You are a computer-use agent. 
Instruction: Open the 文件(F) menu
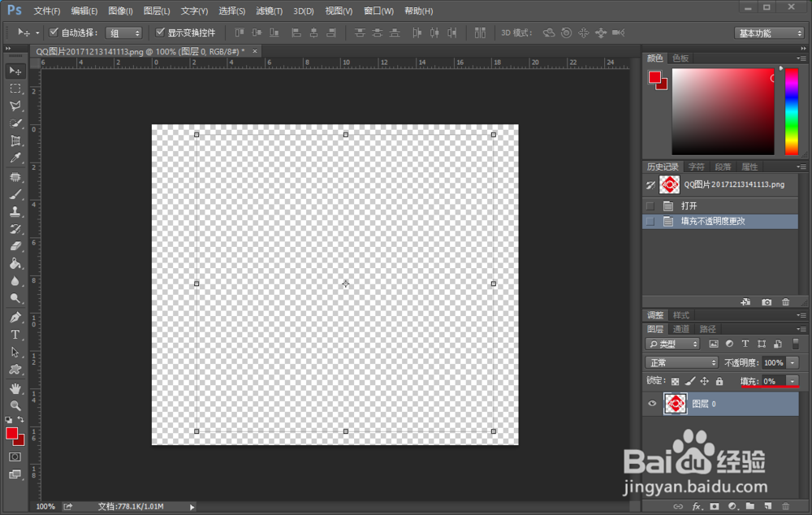click(x=46, y=11)
